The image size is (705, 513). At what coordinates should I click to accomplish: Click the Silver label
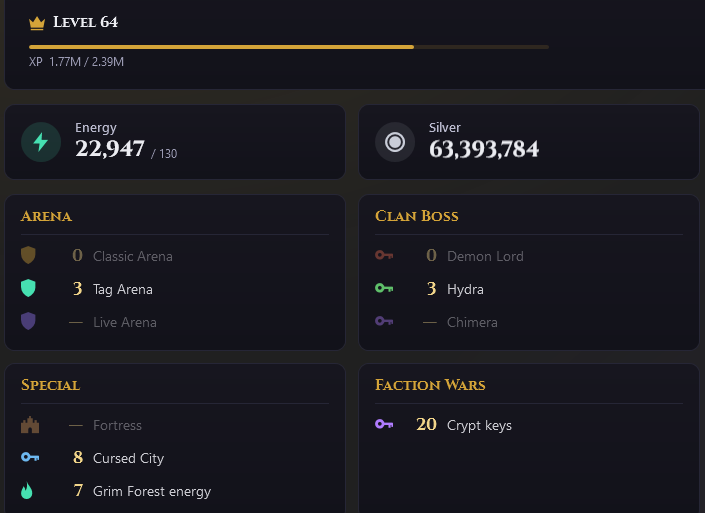click(x=445, y=128)
